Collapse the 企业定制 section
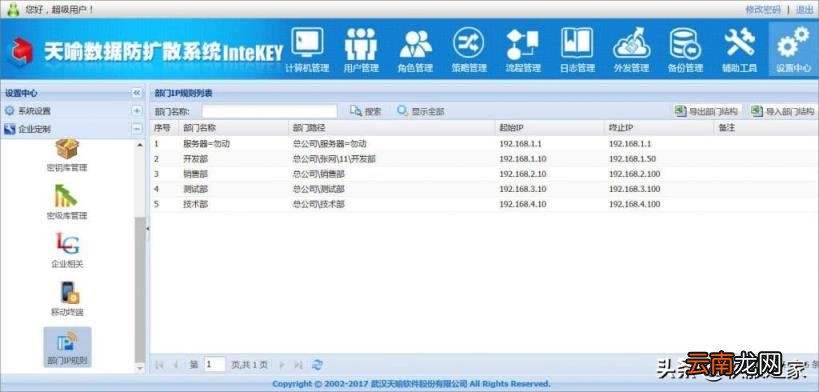The width and height of the screenshot is (819, 392). (x=137, y=129)
